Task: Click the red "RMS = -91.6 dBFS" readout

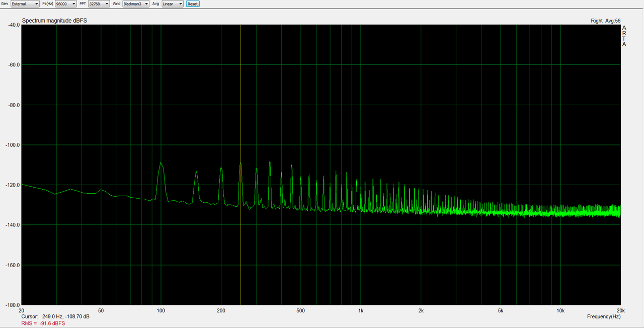Action: click(x=43, y=323)
